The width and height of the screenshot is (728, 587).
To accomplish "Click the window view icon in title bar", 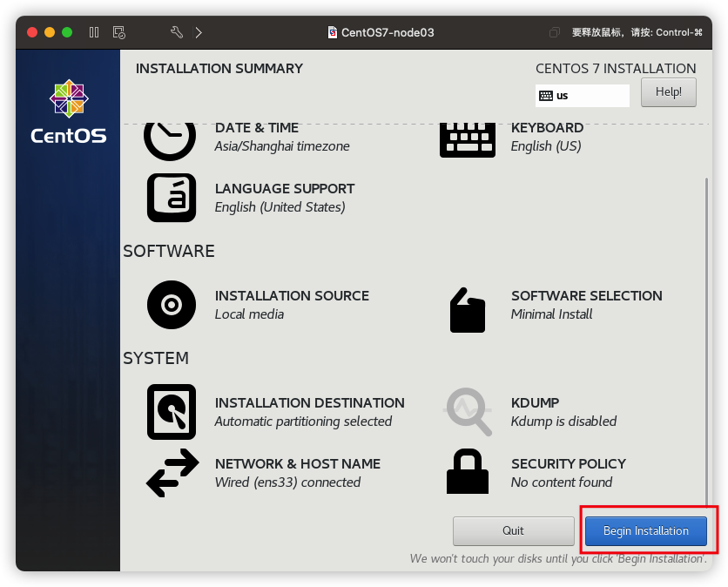I will click(555, 32).
